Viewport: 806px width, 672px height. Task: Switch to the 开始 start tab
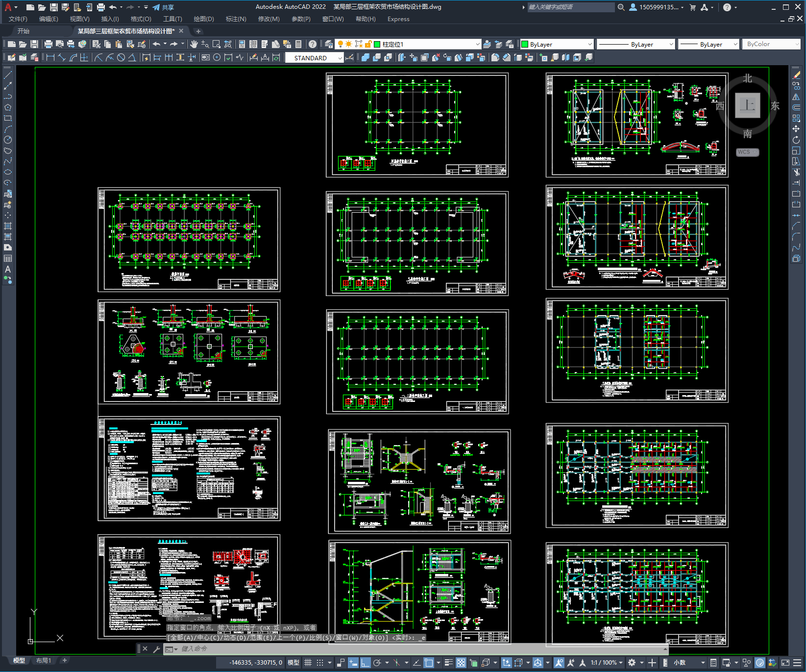[24, 31]
